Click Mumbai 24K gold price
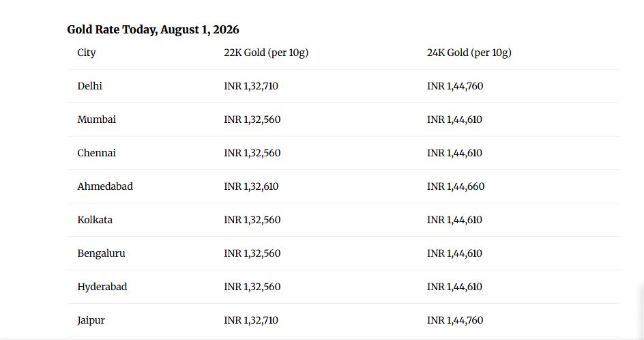The width and height of the screenshot is (644, 340). pos(454,119)
